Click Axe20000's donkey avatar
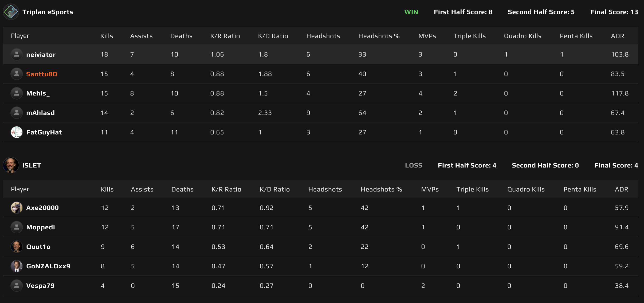Image resolution: width=644 pixels, height=303 pixels. click(17, 208)
